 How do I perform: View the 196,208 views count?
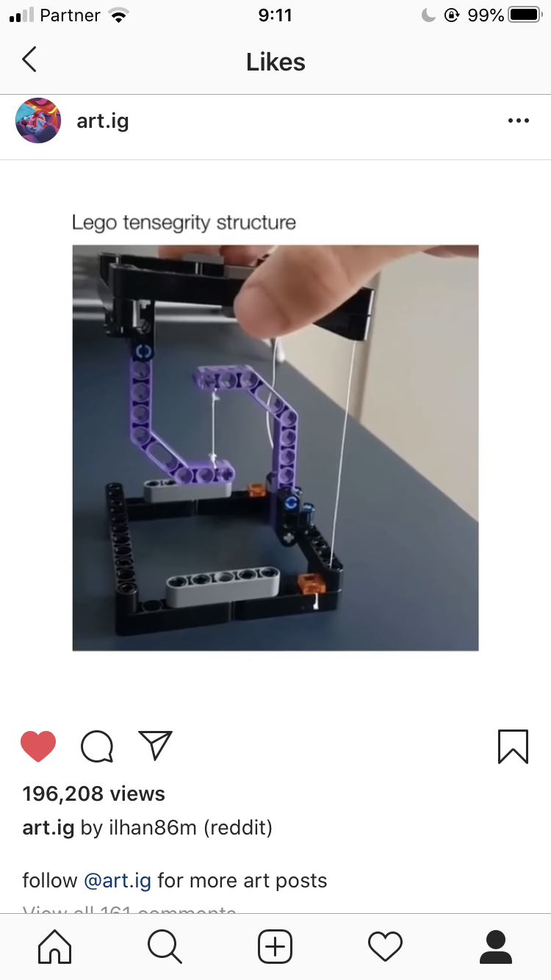click(94, 794)
